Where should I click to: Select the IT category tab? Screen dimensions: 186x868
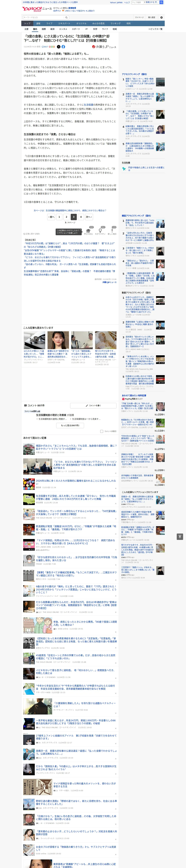(x=86, y=29)
